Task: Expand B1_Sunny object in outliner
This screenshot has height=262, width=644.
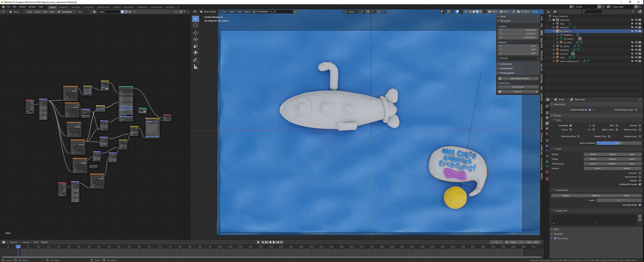Action: coord(554,46)
